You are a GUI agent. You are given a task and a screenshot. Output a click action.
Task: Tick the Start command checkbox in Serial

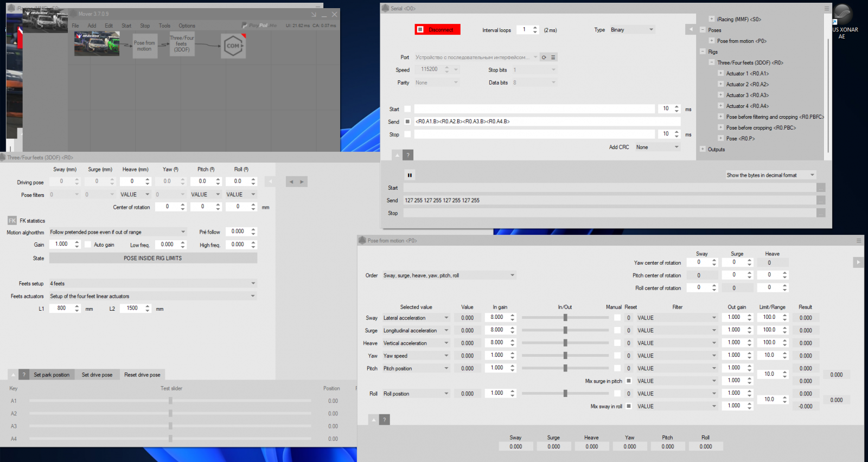coord(407,109)
